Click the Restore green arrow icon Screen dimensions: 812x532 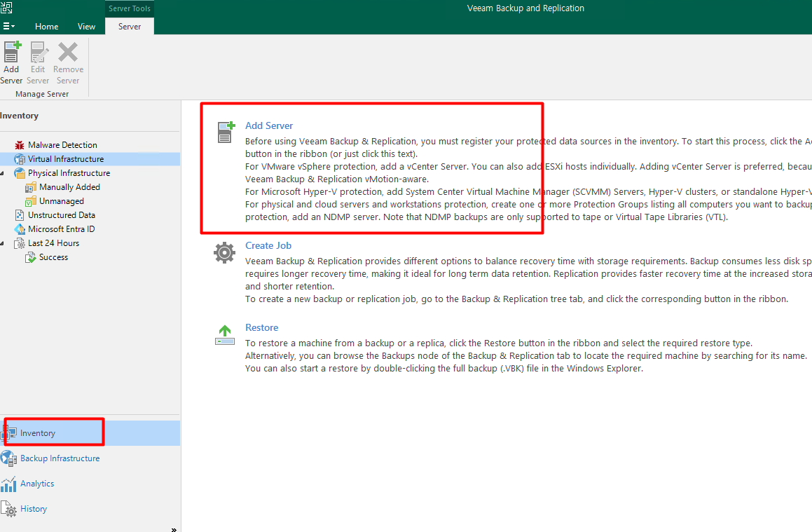(x=225, y=335)
